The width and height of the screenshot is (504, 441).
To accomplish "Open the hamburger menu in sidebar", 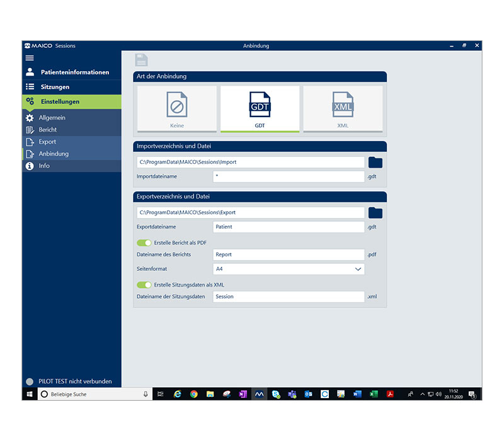I will tap(30, 57).
